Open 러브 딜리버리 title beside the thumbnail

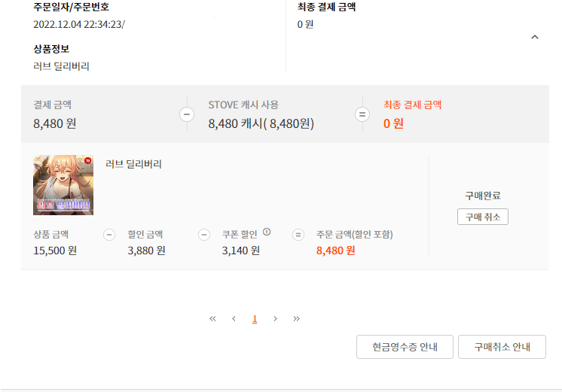[x=134, y=164]
